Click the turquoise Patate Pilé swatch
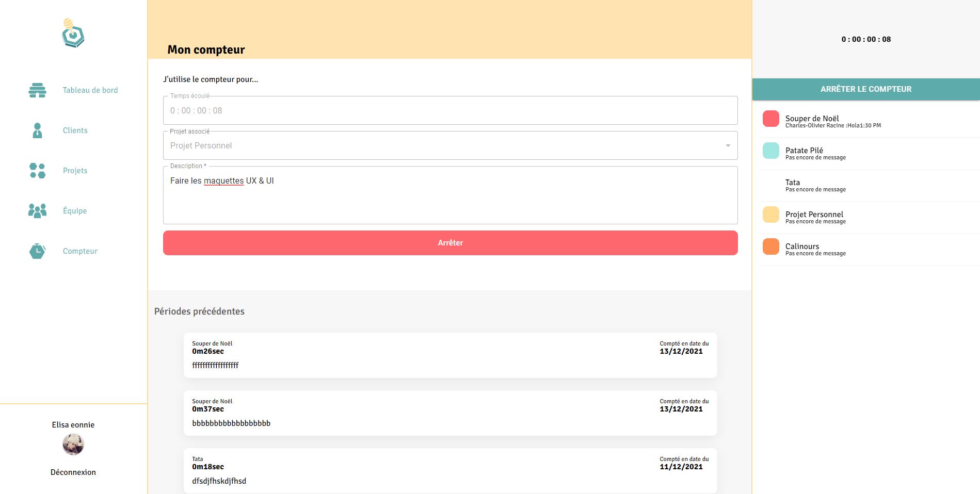The height and width of the screenshot is (494, 980). coord(770,151)
